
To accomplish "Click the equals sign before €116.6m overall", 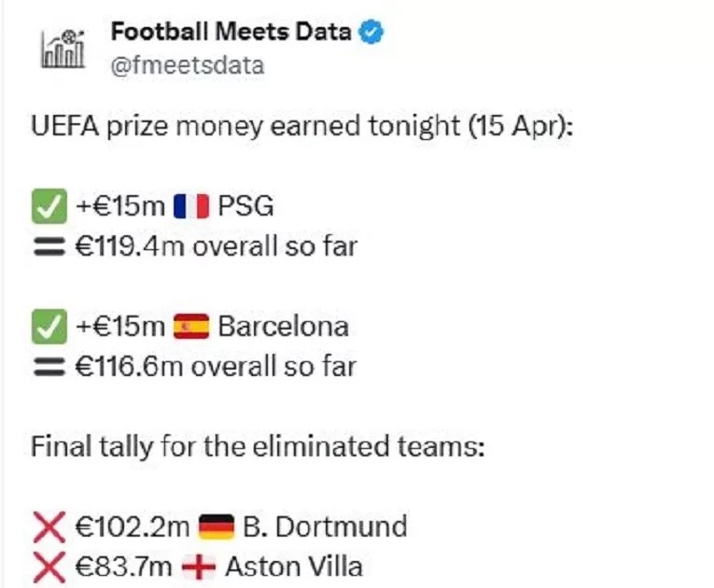I will tap(49, 366).
